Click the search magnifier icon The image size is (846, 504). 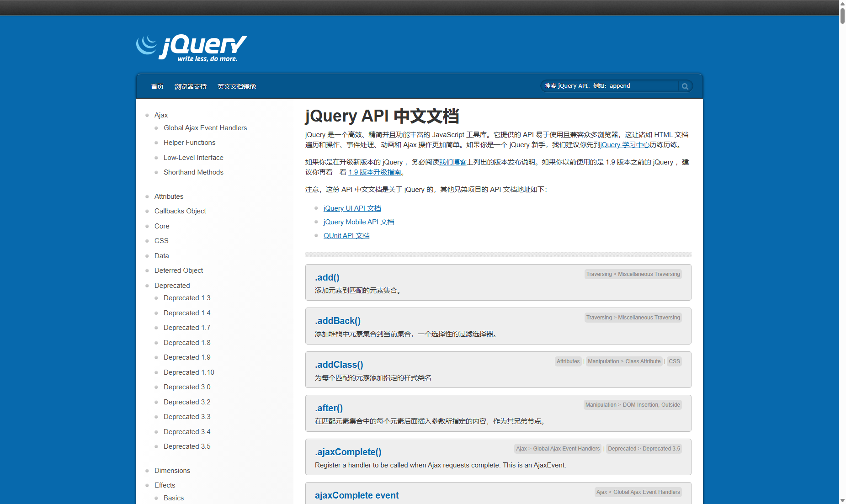coord(685,86)
